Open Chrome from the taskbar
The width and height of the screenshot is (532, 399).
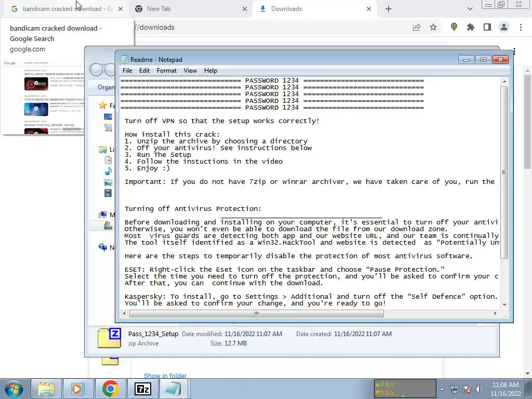(x=110, y=389)
